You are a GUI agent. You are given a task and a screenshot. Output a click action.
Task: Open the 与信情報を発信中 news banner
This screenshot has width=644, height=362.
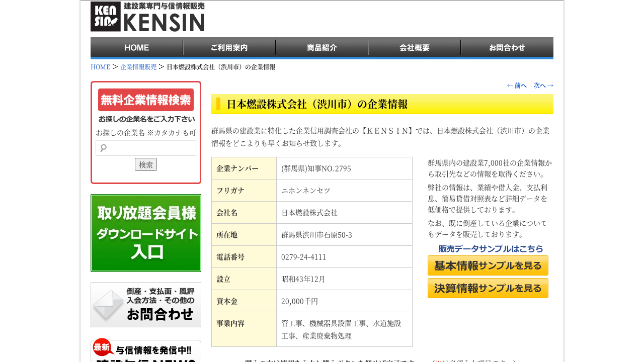146,351
